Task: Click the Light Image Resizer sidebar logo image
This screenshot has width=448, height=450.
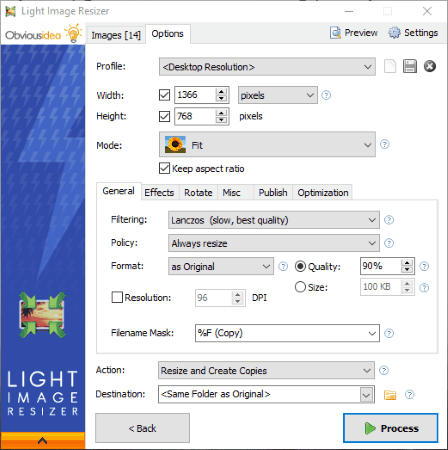Action: coord(42,315)
